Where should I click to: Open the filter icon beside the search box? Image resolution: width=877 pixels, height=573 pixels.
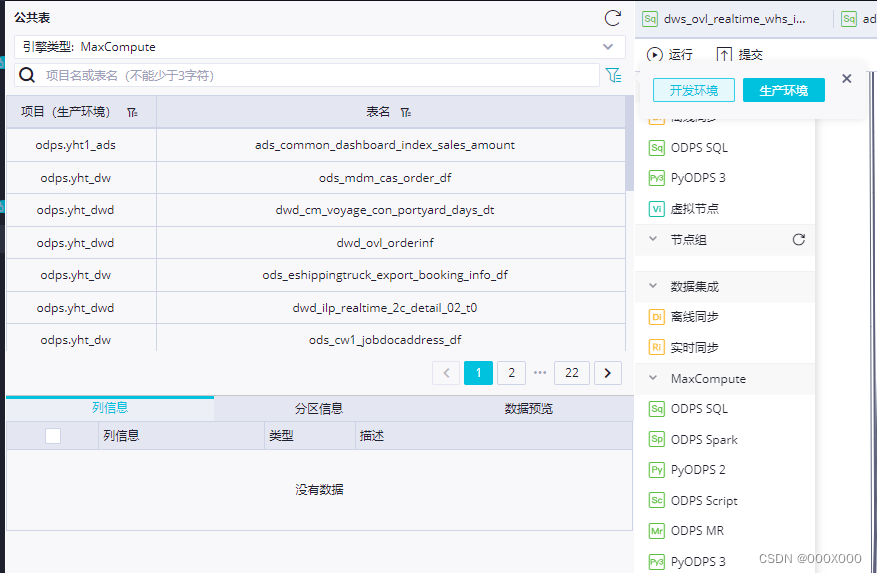pyautogui.click(x=614, y=75)
